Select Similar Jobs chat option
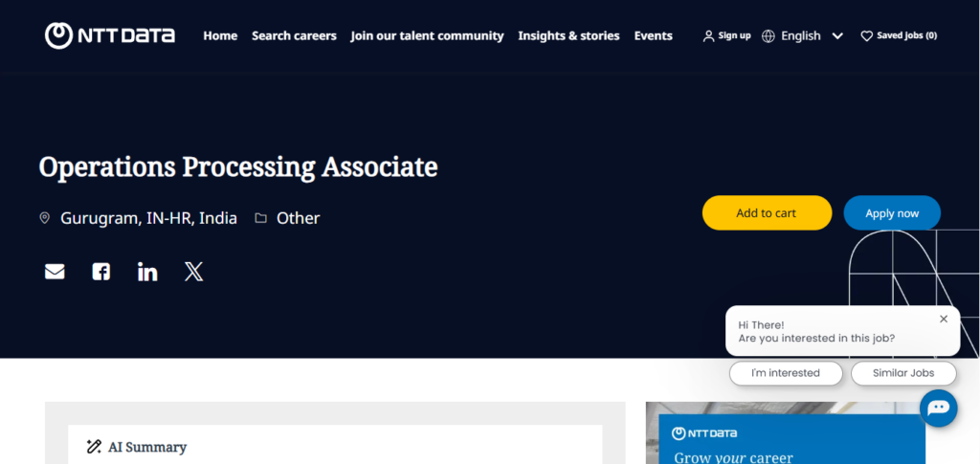Screen dimensions: 980x464 (x=903, y=373)
